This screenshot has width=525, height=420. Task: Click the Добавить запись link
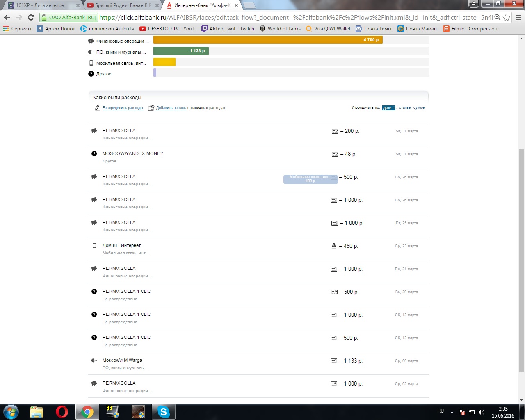pyautogui.click(x=171, y=108)
